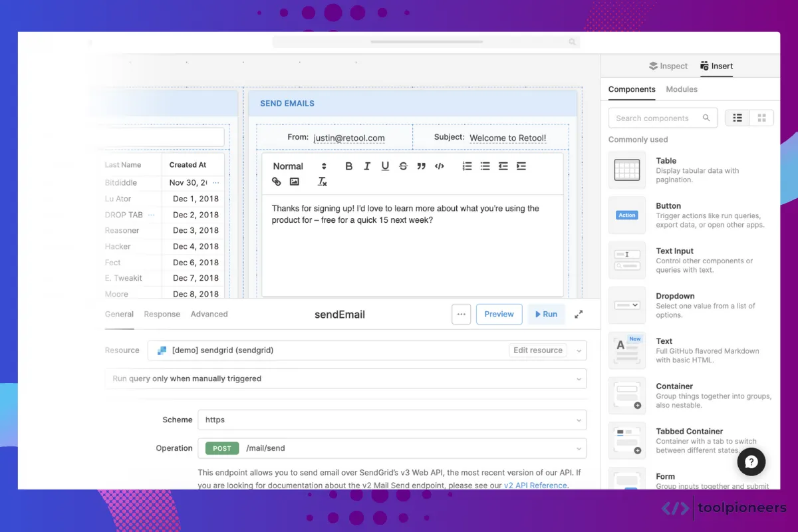The height and width of the screenshot is (532, 798).
Task: Open the Resource sendgrid dropdown
Action: (x=367, y=350)
